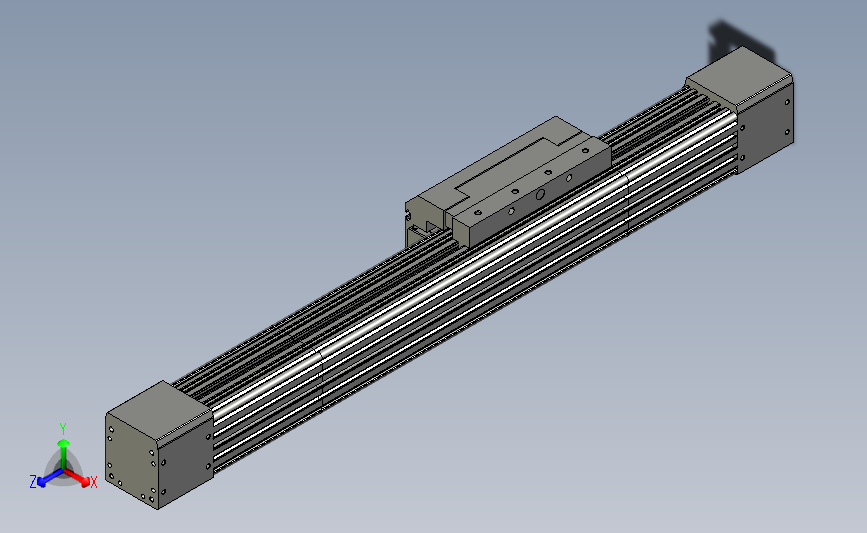Click the blue Z axis label on triad
The image size is (867, 533).
tap(33, 482)
